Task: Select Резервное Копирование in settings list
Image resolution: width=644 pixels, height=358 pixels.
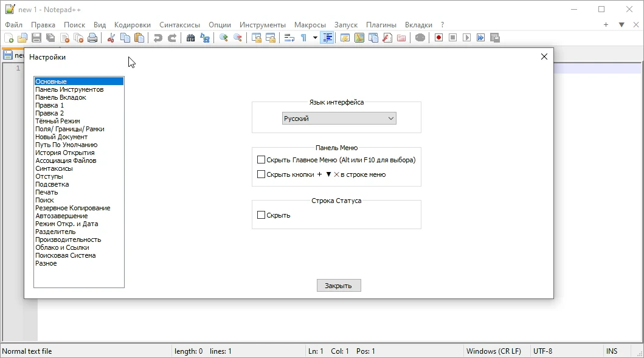Action: pyautogui.click(x=79, y=208)
